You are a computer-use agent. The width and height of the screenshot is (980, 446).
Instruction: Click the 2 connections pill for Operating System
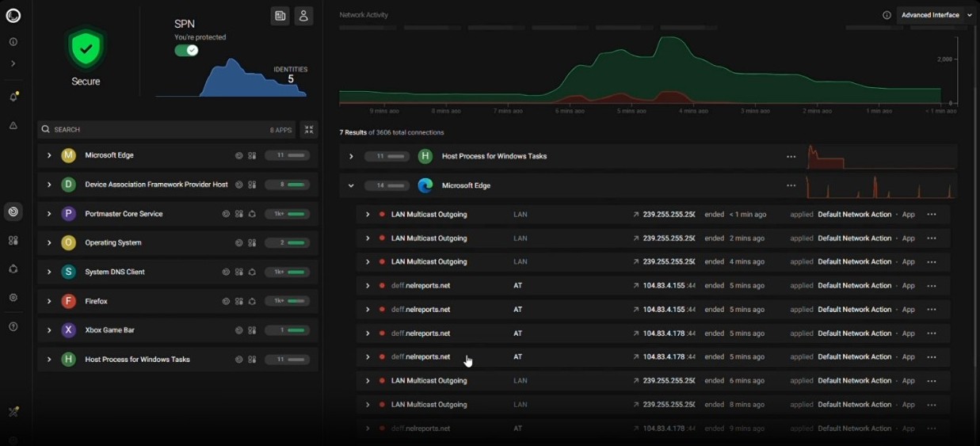tap(287, 243)
